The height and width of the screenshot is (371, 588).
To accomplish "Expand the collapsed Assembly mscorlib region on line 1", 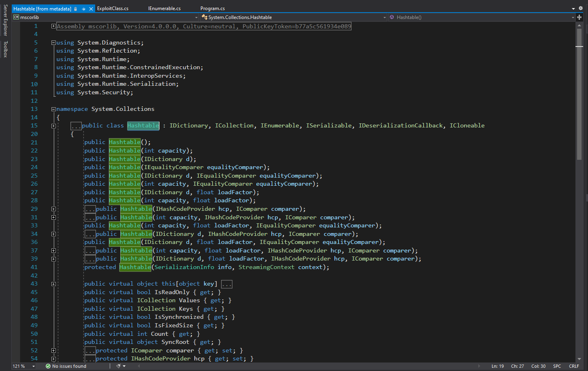I will coord(53,26).
